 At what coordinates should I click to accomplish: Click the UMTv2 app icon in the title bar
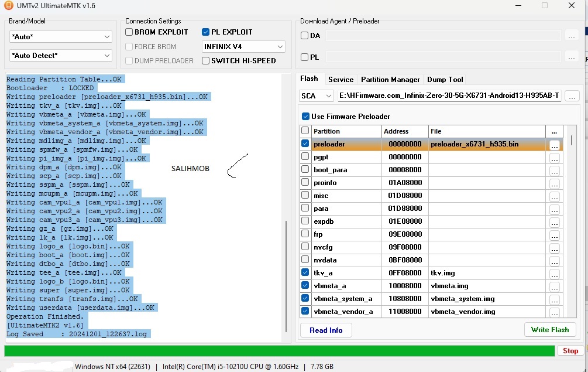pos(8,5)
